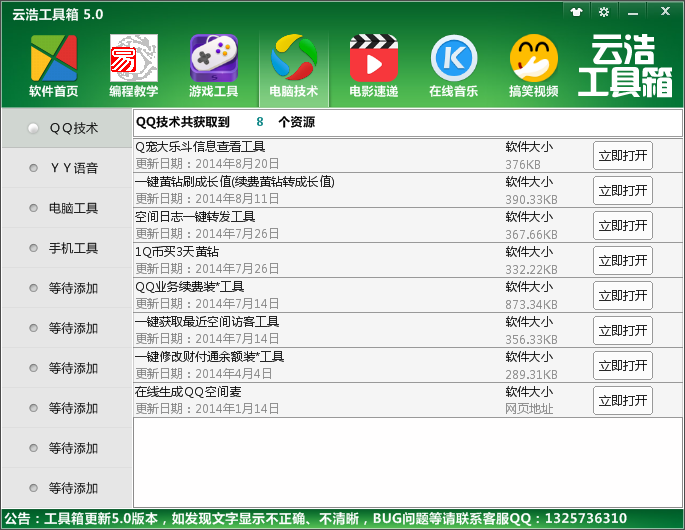Screen dimensions: 685x530
Task: Click the 公告 announcement bar at bottom
Action: pyautogui.click(x=342, y=519)
